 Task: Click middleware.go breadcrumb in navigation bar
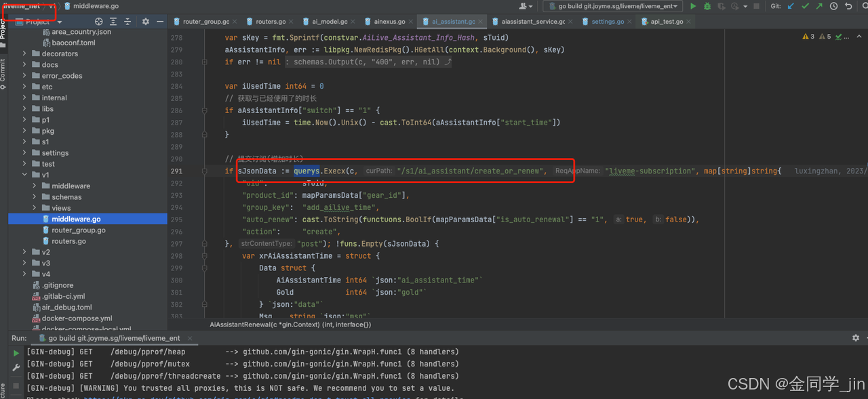90,5
